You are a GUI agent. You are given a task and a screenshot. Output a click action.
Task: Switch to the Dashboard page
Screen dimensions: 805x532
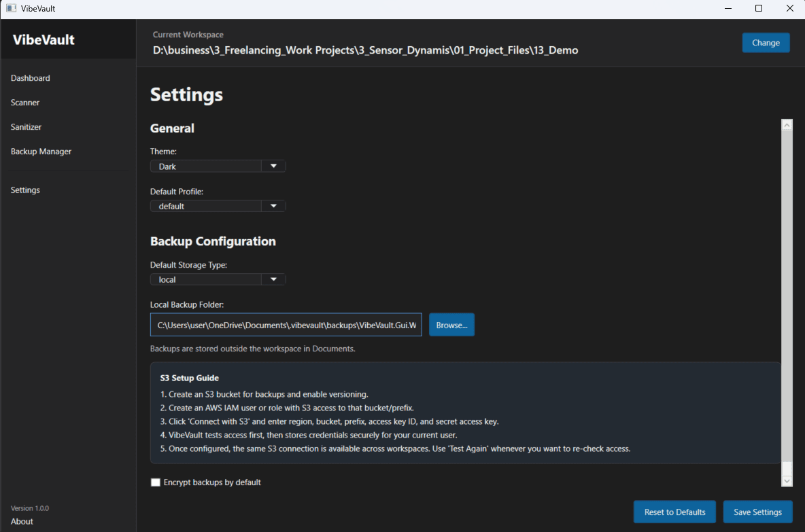pos(30,77)
